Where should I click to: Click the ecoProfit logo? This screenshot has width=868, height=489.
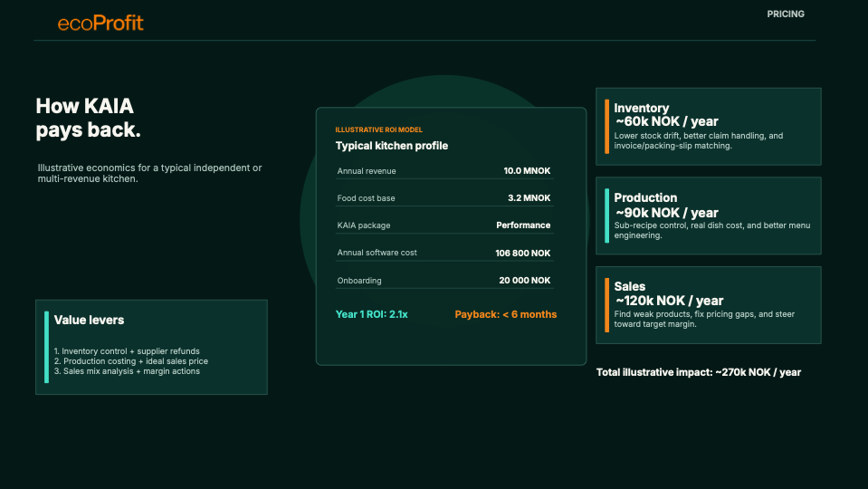coord(100,23)
